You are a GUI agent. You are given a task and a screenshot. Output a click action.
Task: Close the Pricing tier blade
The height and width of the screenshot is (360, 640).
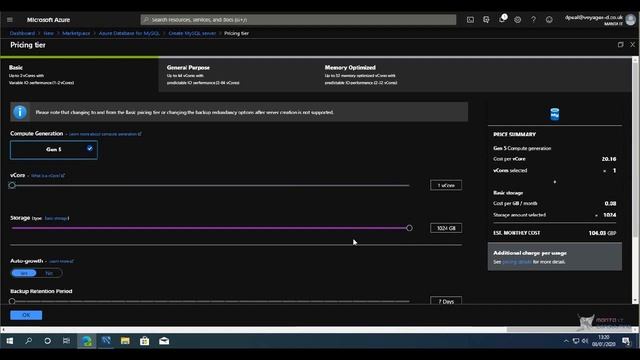[x=632, y=45]
